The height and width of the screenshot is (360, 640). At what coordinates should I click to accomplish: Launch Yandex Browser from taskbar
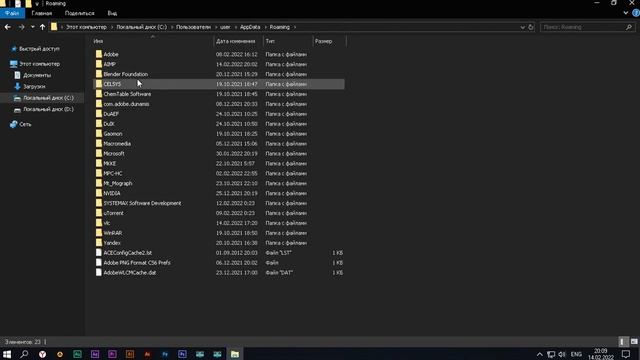(42, 354)
